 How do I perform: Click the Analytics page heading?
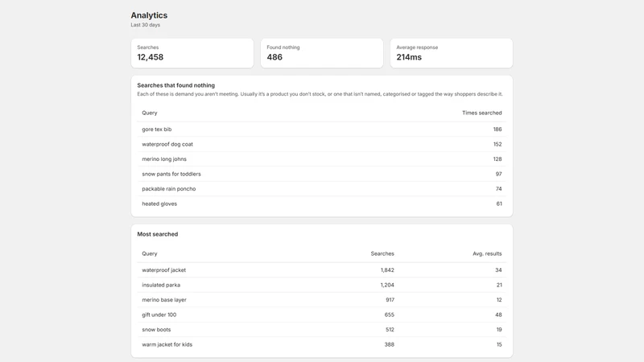click(x=149, y=15)
